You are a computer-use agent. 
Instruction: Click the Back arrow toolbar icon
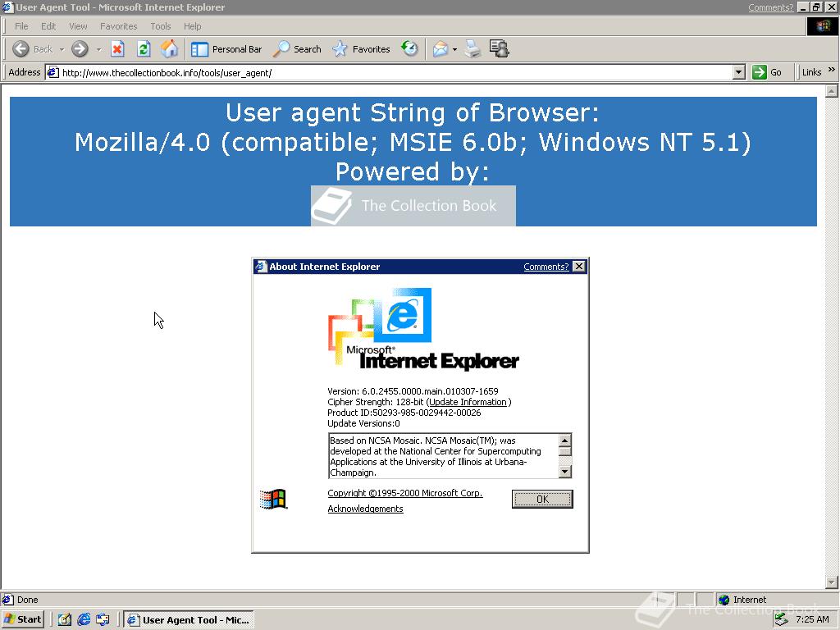click(21, 49)
